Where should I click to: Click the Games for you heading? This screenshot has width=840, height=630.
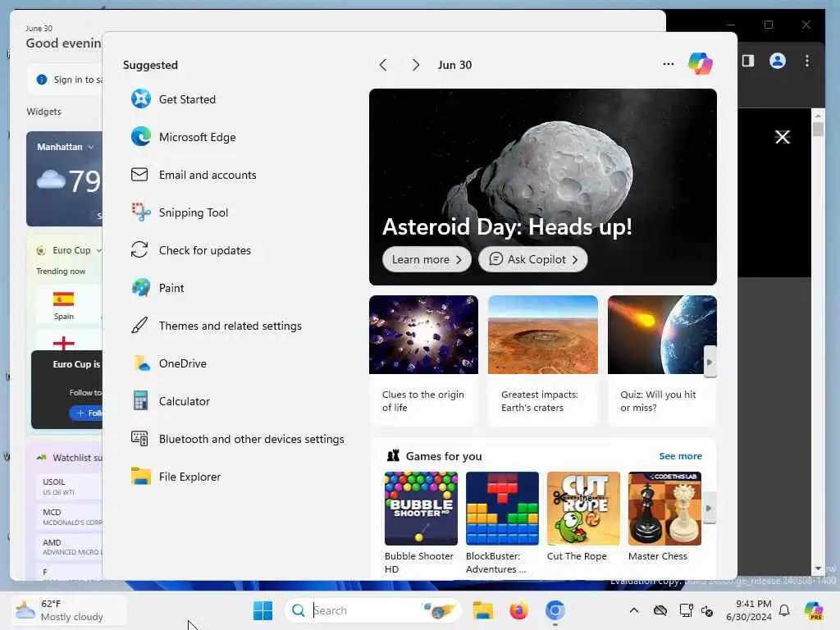[x=444, y=456]
